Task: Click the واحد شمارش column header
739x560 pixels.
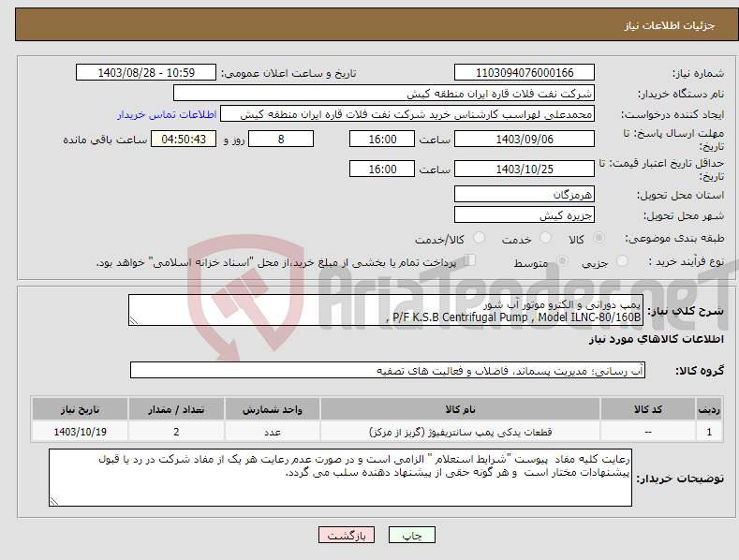Action: coord(273,409)
